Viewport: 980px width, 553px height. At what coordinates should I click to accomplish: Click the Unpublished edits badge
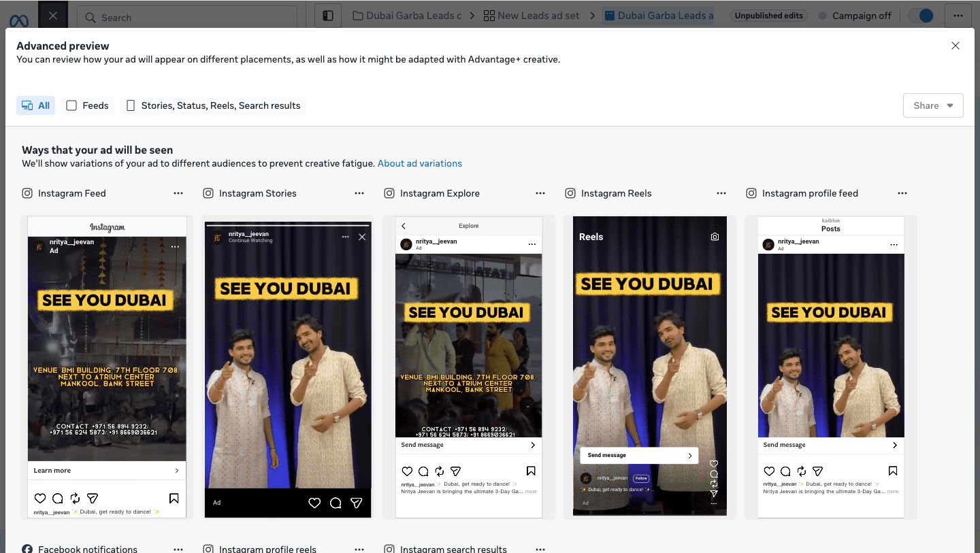[768, 16]
